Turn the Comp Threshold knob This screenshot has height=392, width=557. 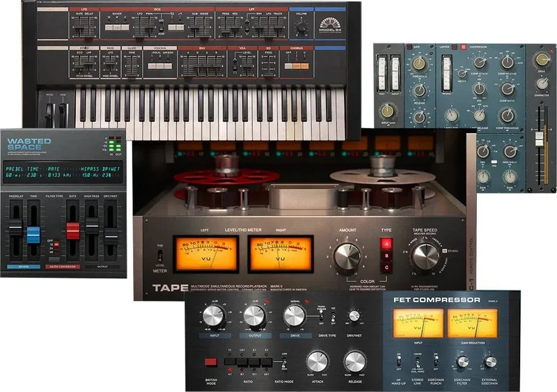point(508,116)
